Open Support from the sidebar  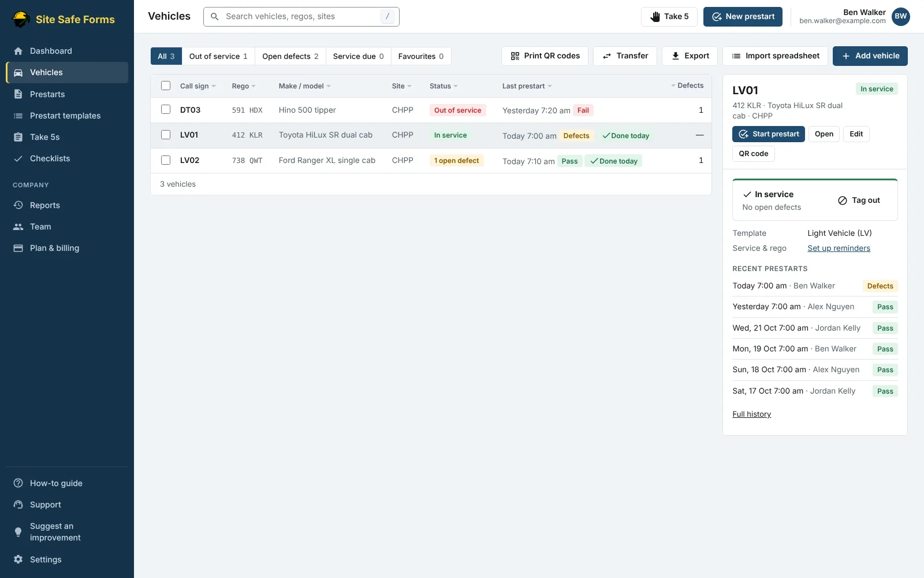tap(67, 505)
